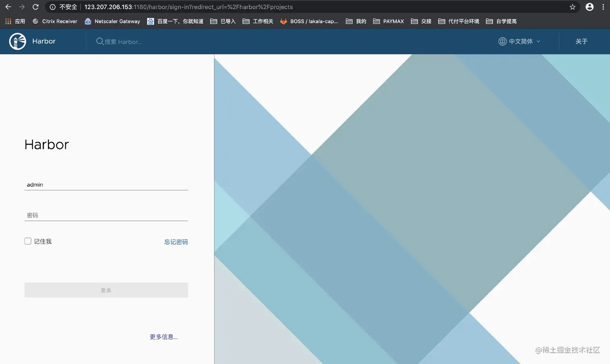Open the 自学提高 bookmark folder
Screen dimensions: 610x364
pyautogui.click(x=501, y=21)
